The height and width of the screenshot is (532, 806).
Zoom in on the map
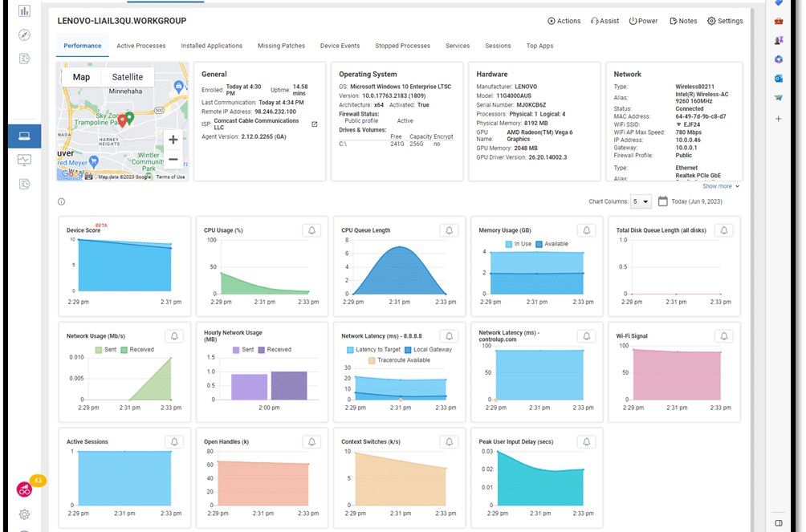coord(173,140)
